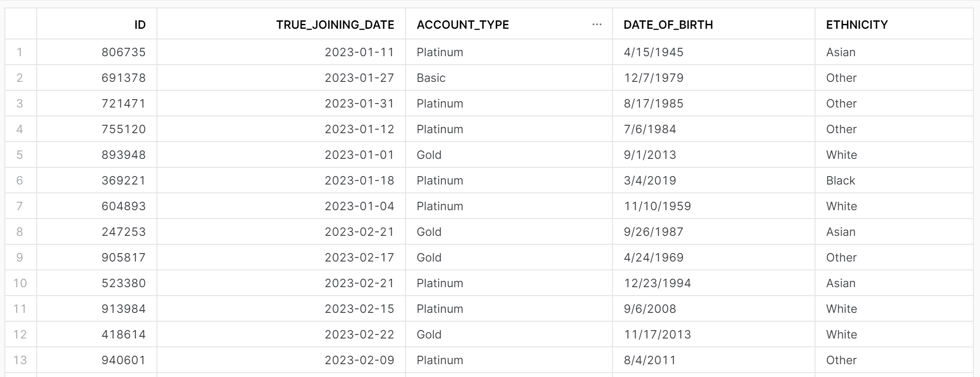The height and width of the screenshot is (377, 980).
Task: Select the TRUE_JOINING_DATE column header
Action: click(x=335, y=25)
